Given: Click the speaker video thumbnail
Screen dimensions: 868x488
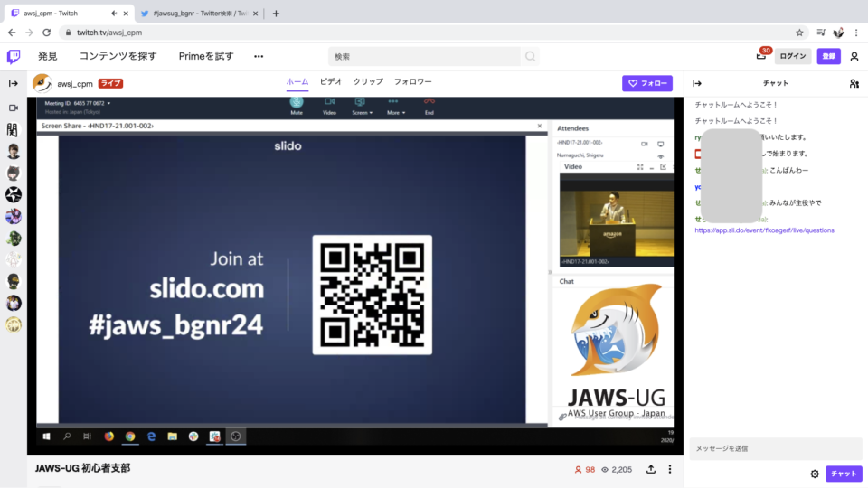Looking at the screenshot, I should [x=616, y=218].
